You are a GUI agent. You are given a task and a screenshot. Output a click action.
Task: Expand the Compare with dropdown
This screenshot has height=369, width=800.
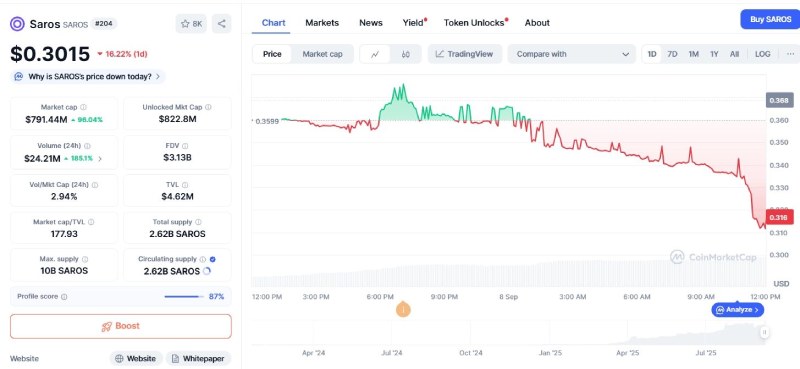[571, 54]
